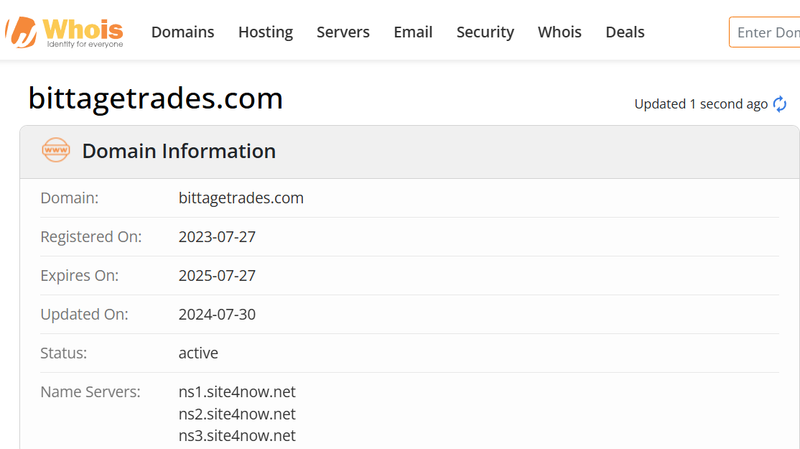
Task: Click the Domain value bittagetrades.com
Action: coord(241,198)
